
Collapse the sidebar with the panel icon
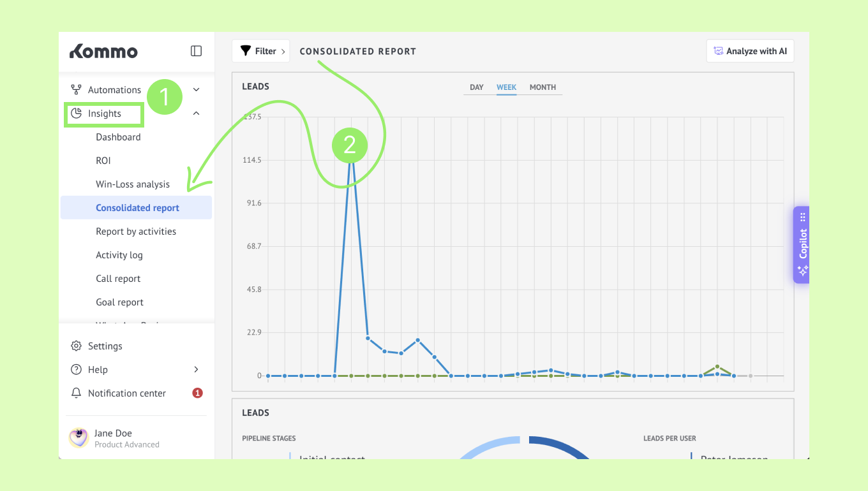(x=197, y=51)
